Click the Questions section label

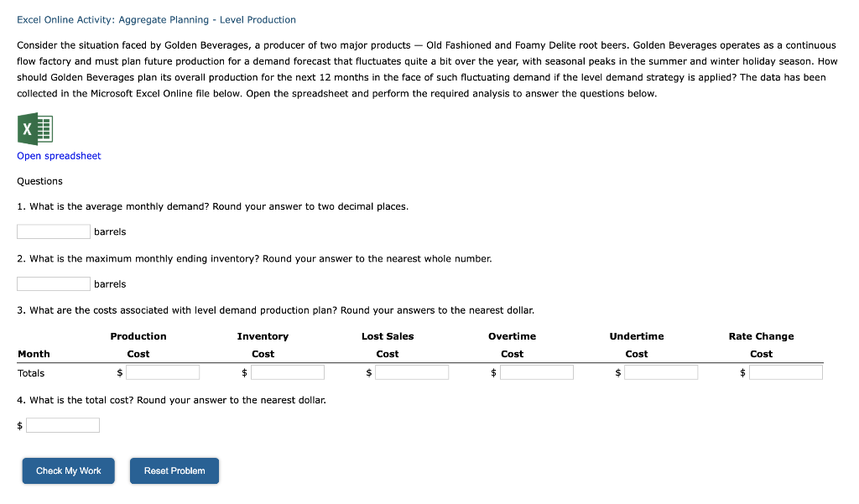(x=39, y=180)
